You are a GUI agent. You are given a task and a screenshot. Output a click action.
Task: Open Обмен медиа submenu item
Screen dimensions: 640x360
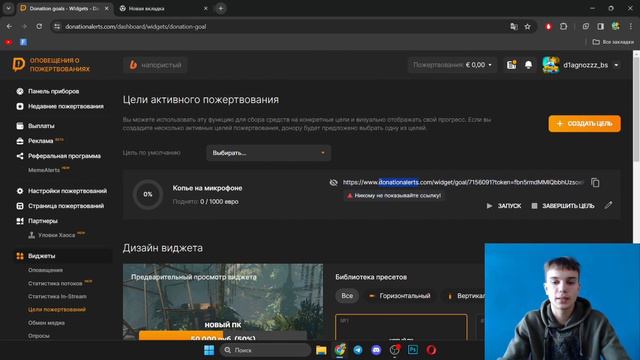[46, 322]
